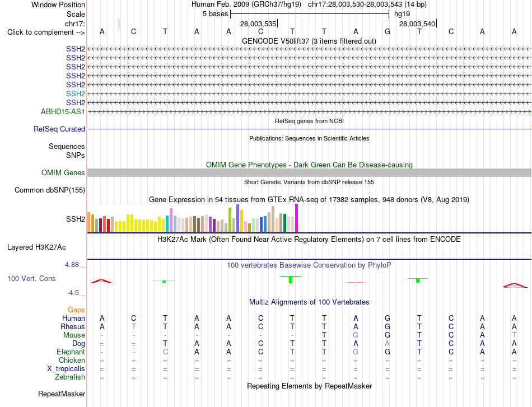The width and height of the screenshot is (532, 407).
Task: Open the RepeatMasker track label
Action: [62, 394]
